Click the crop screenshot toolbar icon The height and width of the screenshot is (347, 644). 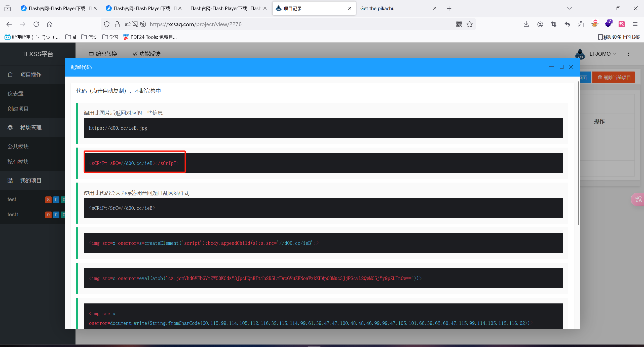coord(554,24)
